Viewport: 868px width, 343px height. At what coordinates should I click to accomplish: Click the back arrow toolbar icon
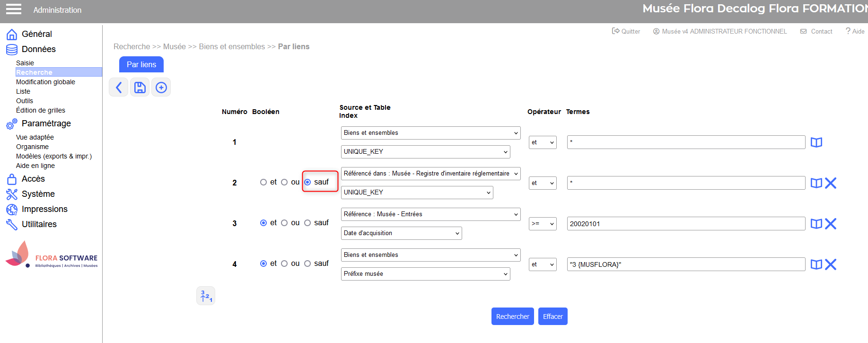119,88
